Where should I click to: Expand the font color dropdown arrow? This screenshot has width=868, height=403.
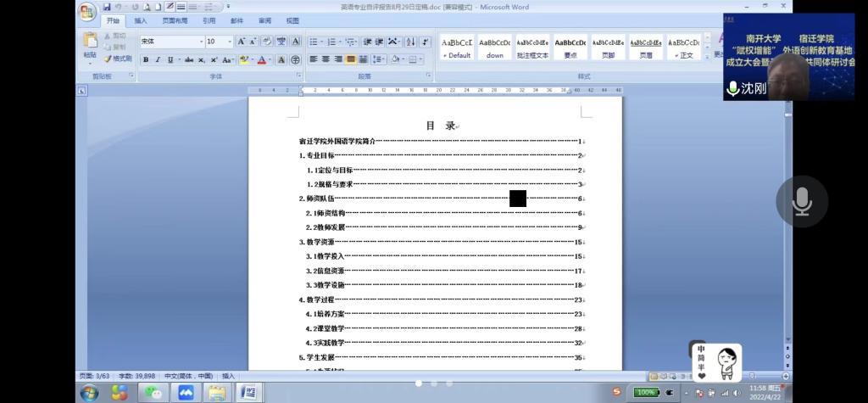point(270,59)
